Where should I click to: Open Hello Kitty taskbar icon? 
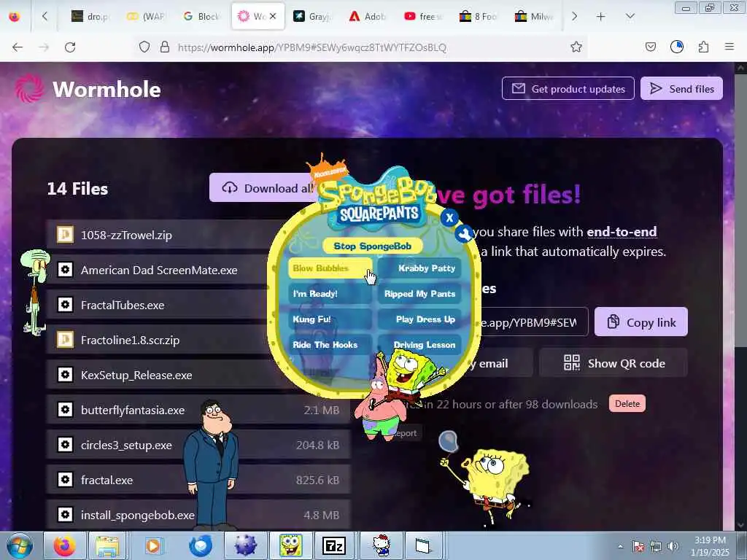(x=381, y=545)
